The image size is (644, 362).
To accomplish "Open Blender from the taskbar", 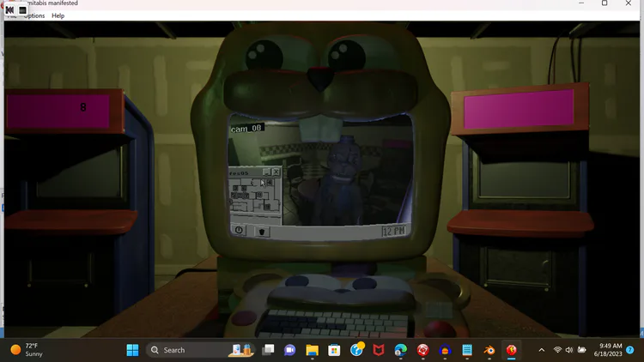I will [x=489, y=350].
